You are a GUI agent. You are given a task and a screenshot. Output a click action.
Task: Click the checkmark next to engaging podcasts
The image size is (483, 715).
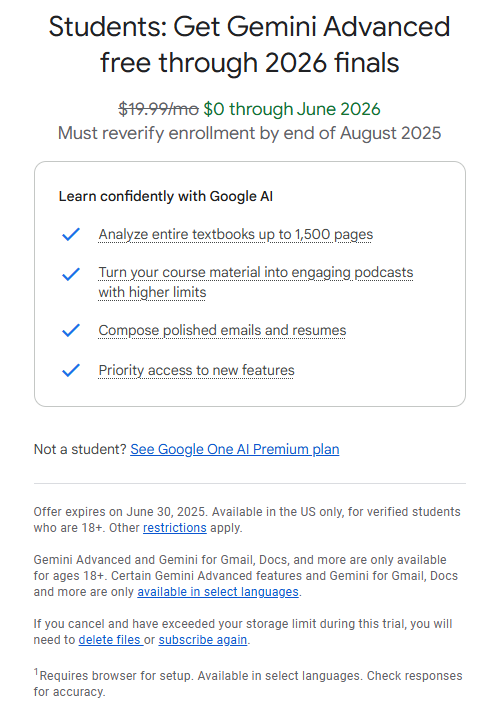click(x=71, y=274)
